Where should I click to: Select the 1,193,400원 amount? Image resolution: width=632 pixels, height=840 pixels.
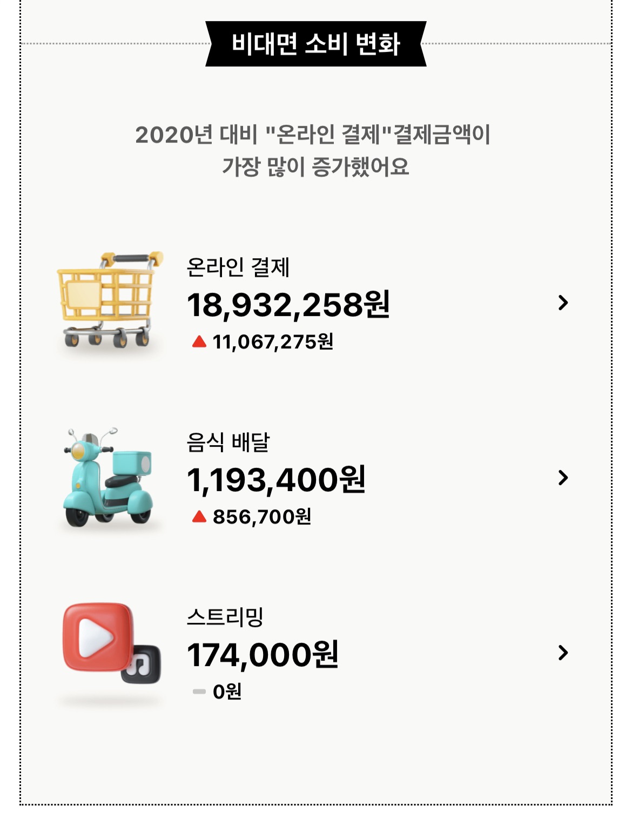coord(277,480)
